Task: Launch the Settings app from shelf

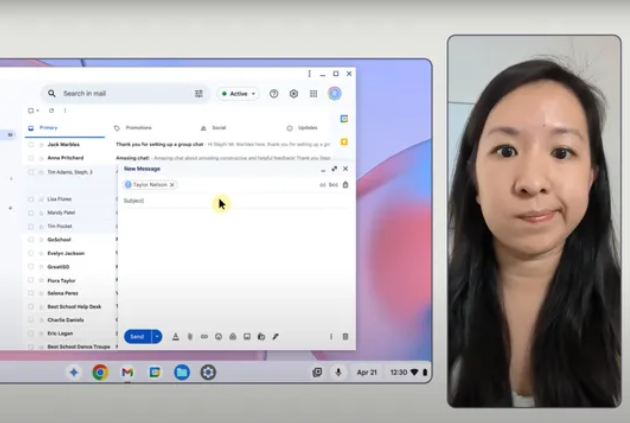Action: [208, 372]
